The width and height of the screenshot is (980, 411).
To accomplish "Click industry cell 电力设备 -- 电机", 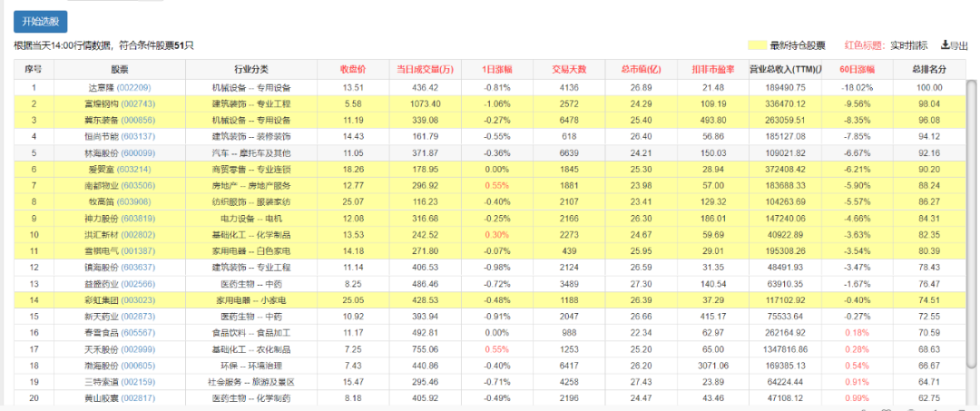I will tap(252, 219).
